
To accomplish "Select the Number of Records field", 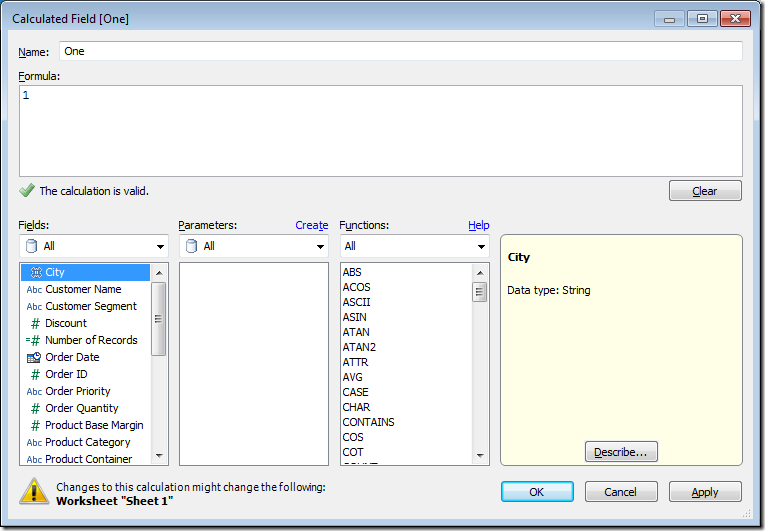I will tap(85, 340).
